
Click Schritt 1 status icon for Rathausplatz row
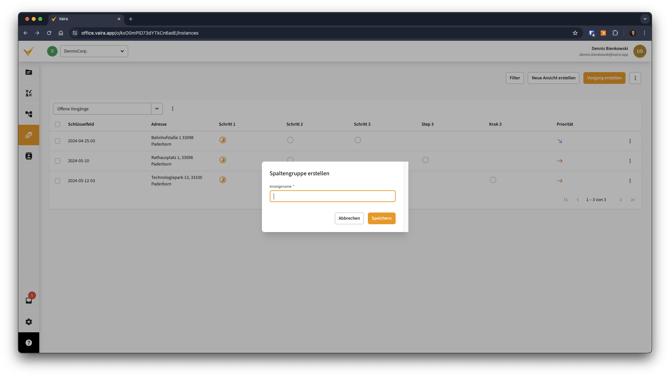[x=223, y=160]
